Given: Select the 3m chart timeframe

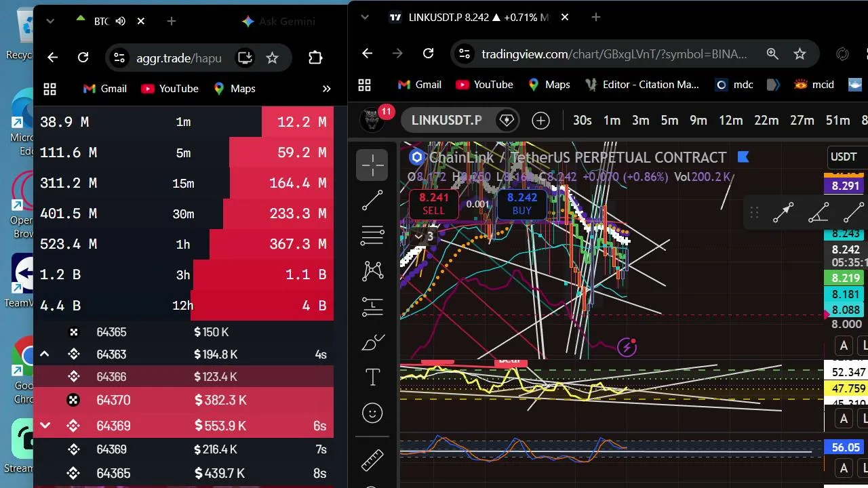Looking at the screenshot, I should pos(641,120).
